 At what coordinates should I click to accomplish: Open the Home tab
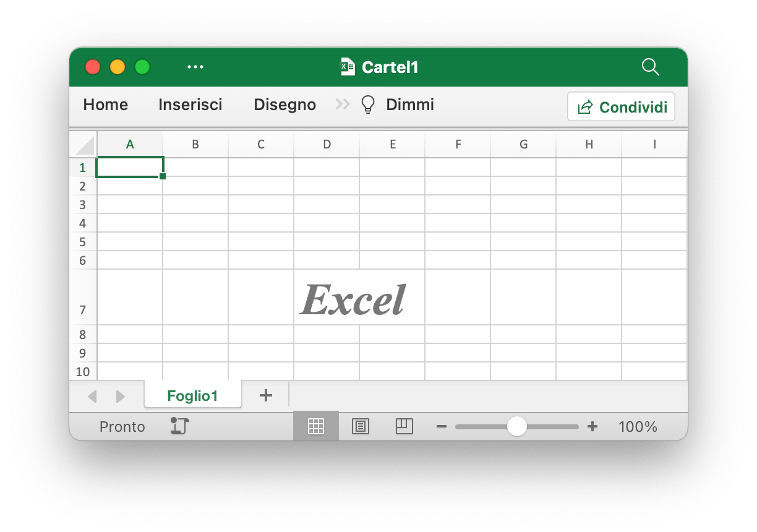pyautogui.click(x=106, y=105)
